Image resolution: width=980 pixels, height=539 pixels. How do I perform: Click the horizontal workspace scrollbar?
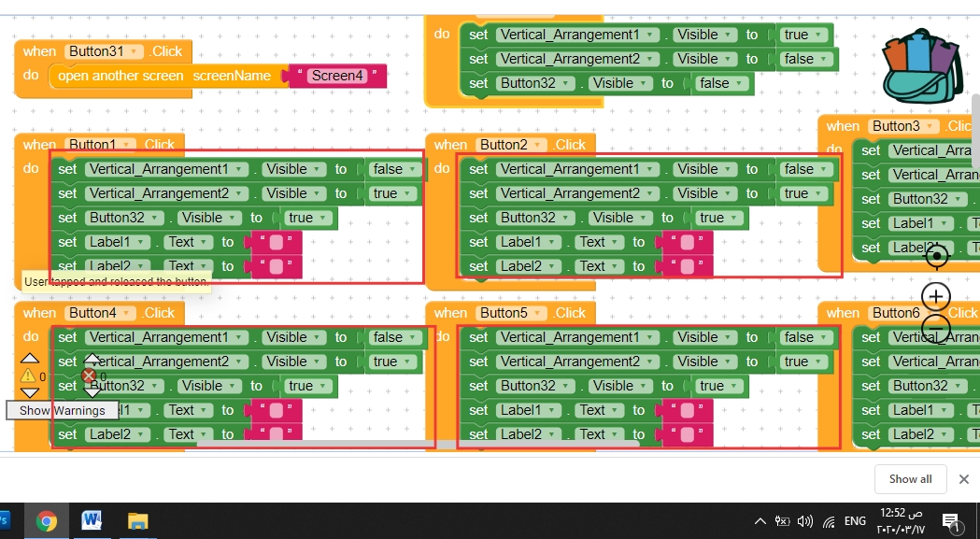(418, 444)
